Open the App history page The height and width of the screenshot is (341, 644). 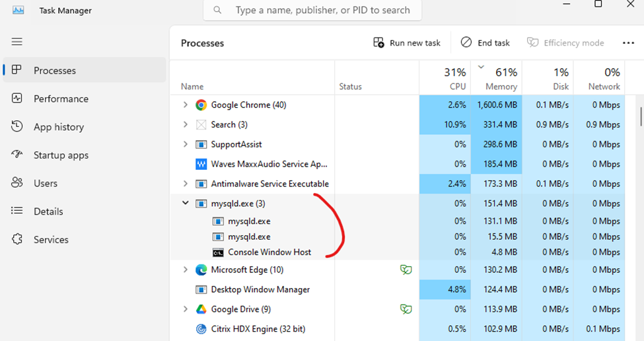click(85, 127)
